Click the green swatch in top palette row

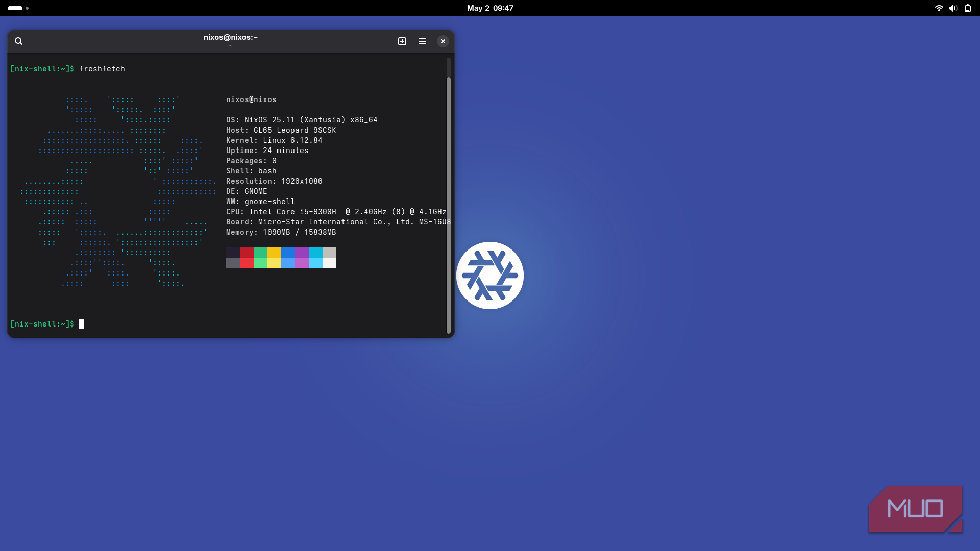[260, 253]
